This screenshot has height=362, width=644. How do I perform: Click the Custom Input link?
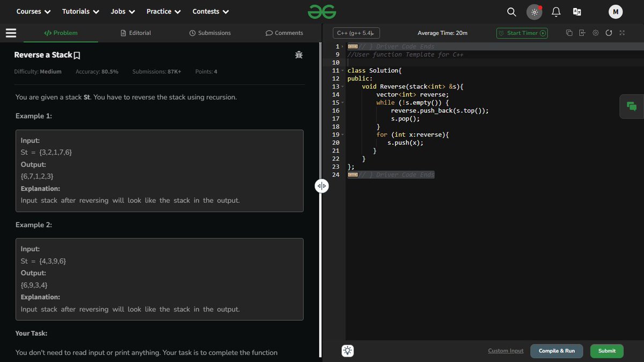click(506, 351)
